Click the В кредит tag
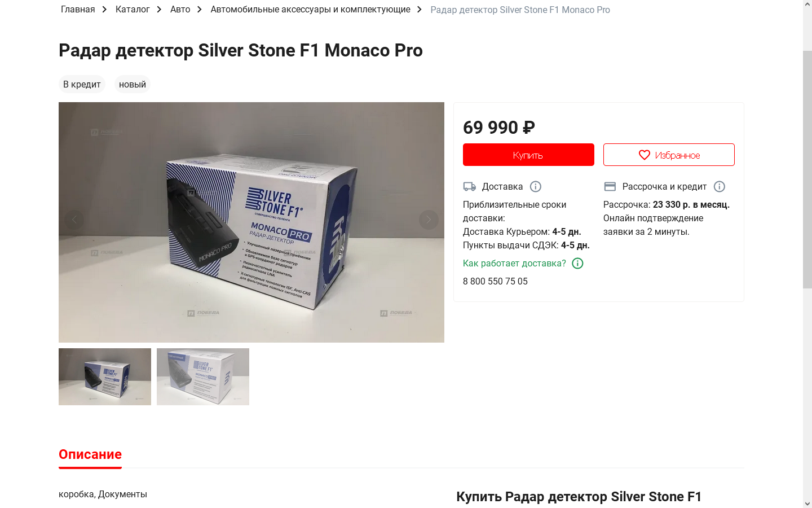Image resolution: width=812 pixels, height=508 pixels. click(82, 84)
